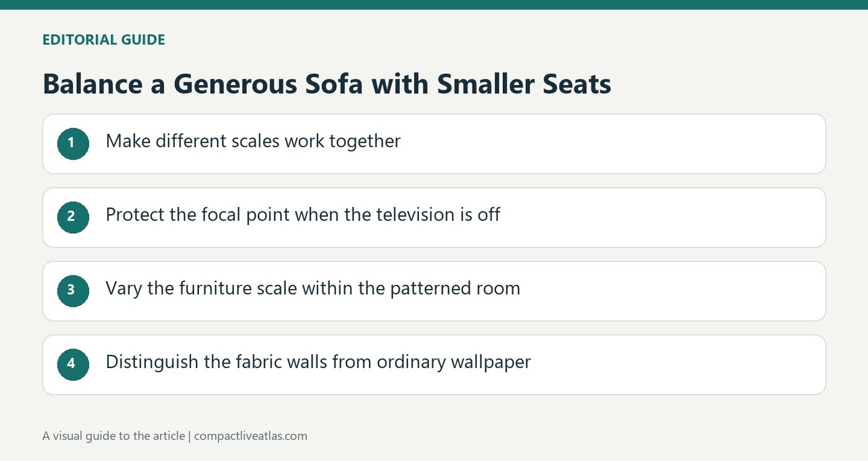
Task: Click the EDITORIAL GUIDE label
Action: [x=104, y=40]
